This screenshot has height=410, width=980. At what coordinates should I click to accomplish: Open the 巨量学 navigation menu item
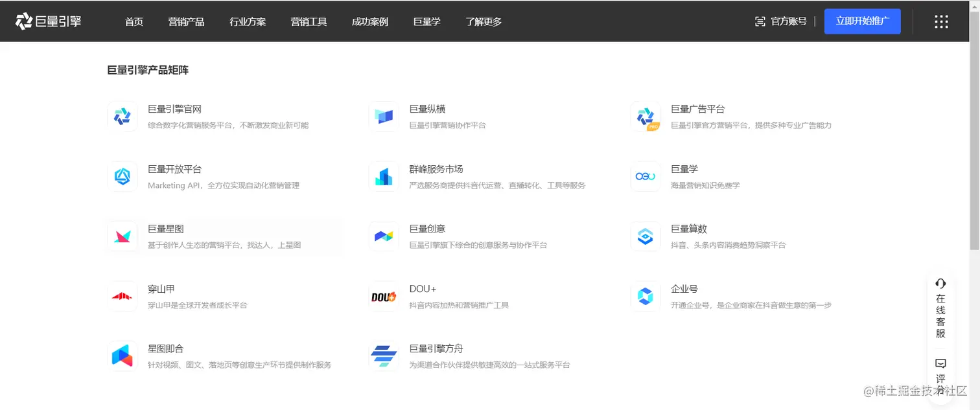click(x=426, y=21)
